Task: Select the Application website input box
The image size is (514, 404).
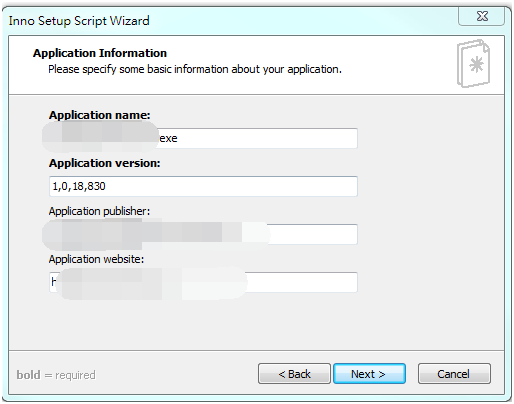Action: 203,282
